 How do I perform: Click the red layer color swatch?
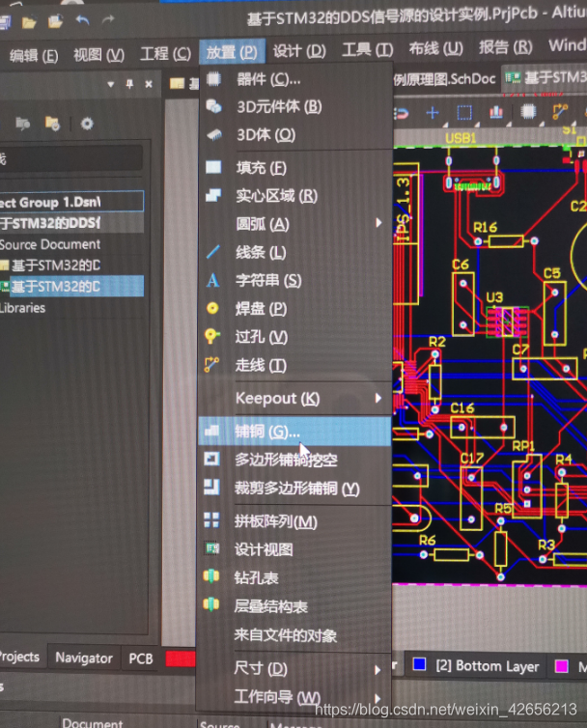(181, 658)
